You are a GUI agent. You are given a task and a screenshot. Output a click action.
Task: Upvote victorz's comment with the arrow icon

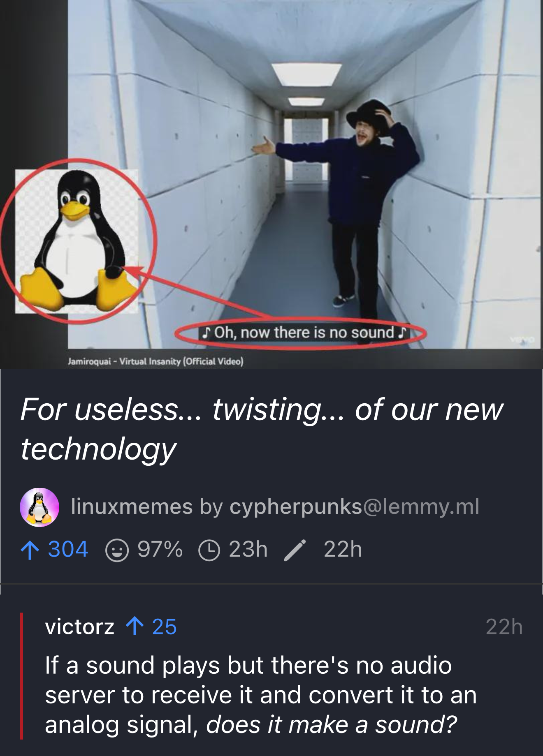(135, 627)
